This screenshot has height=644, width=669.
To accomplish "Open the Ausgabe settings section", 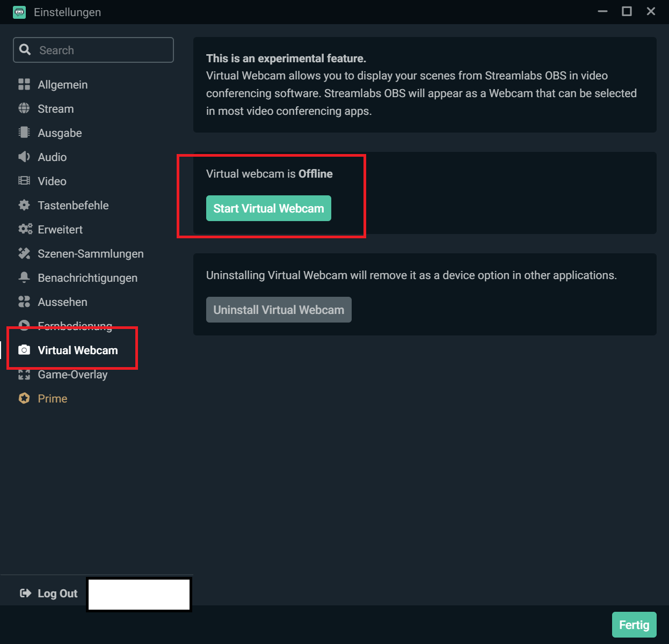I will (60, 133).
